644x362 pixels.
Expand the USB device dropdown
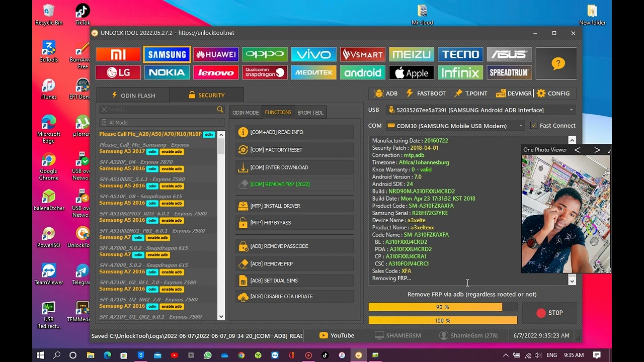point(571,110)
